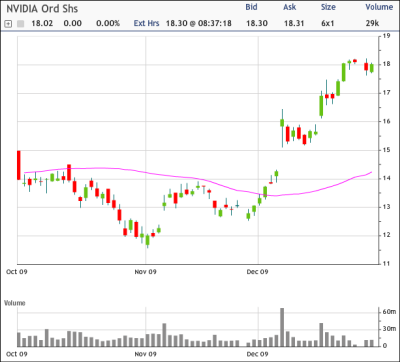The height and width of the screenshot is (362, 400).
Task: Click the pink moving average line
Action: [198, 179]
